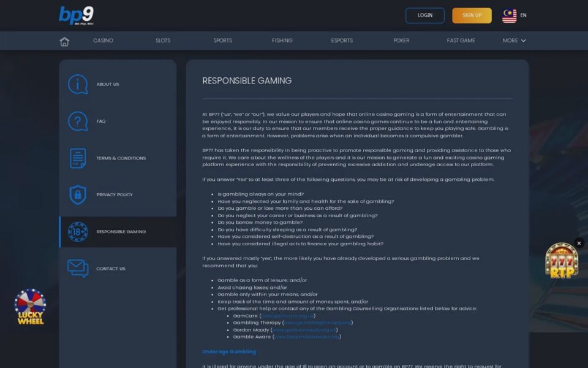588x368 pixels.
Task: Open the RTP slot machine icon
Action: click(x=562, y=261)
